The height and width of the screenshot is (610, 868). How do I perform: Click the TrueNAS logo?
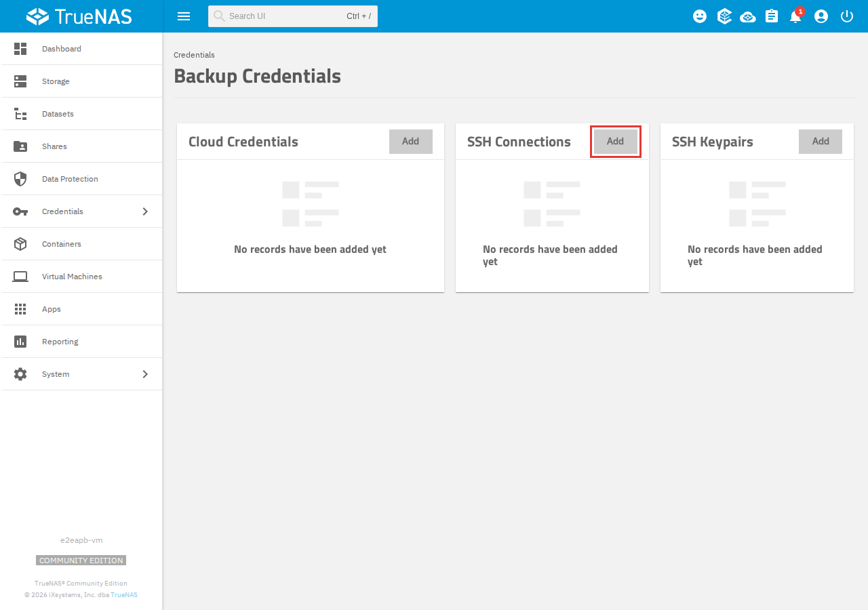(79, 16)
